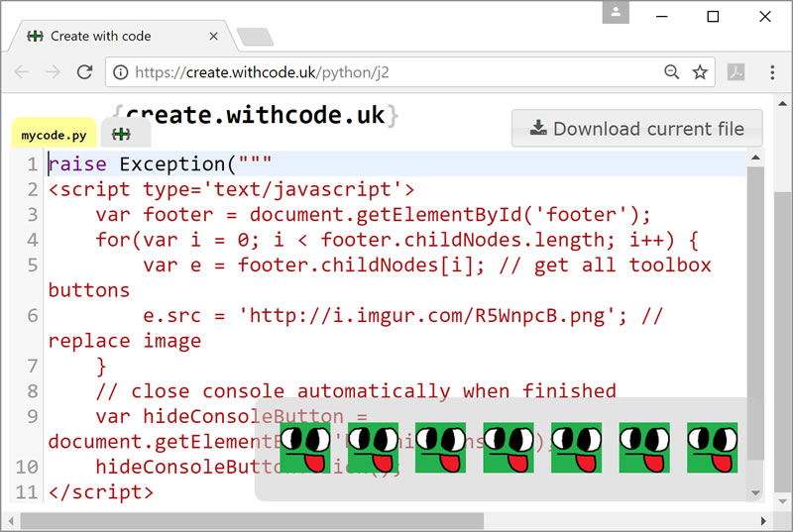Screen dimensions: 793x532
Task: Click the editor vertical scrollbar thumb
Action: pyautogui.click(x=755, y=313)
